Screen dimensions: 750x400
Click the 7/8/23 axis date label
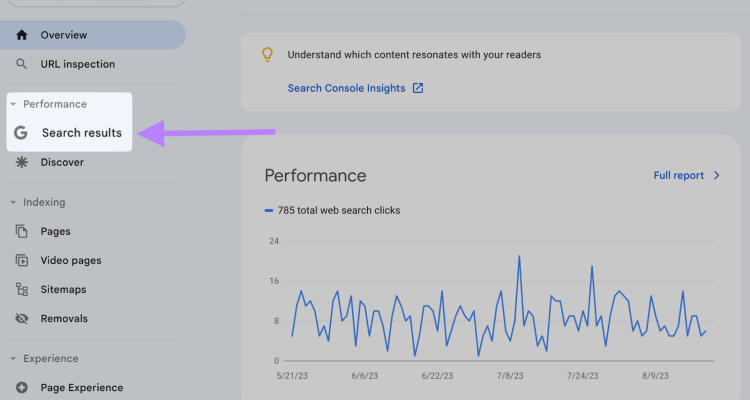pos(510,376)
